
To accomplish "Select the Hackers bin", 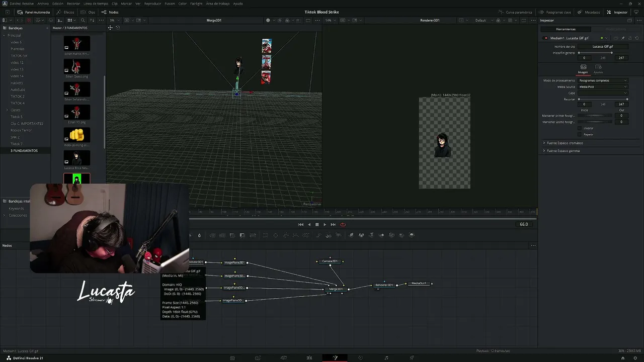I will 17,83.
